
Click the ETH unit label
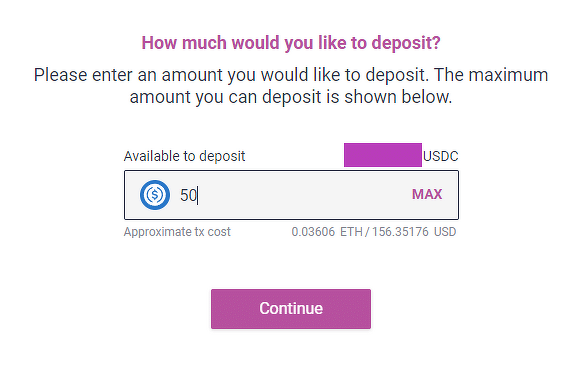(x=351, y=232)
